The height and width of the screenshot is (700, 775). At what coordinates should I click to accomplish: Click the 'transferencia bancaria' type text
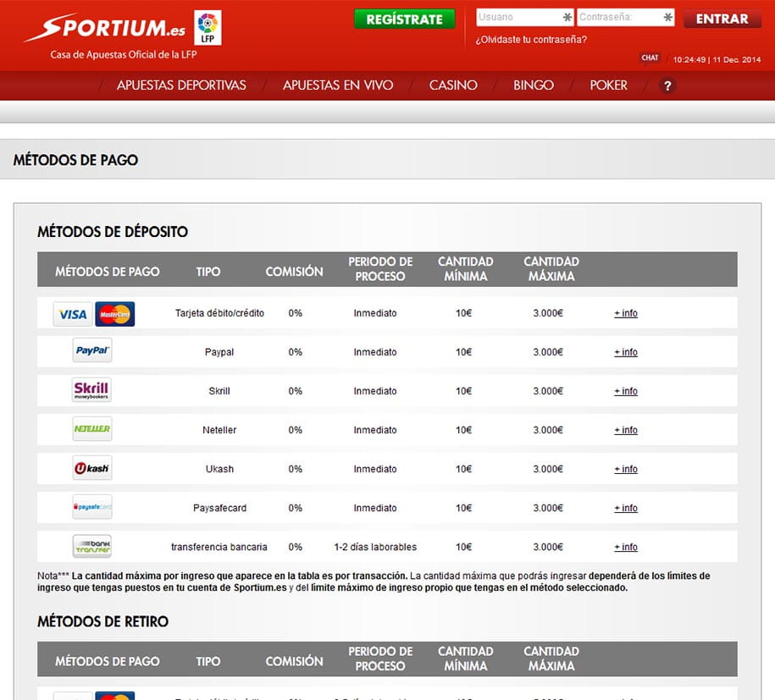(219, 547)
